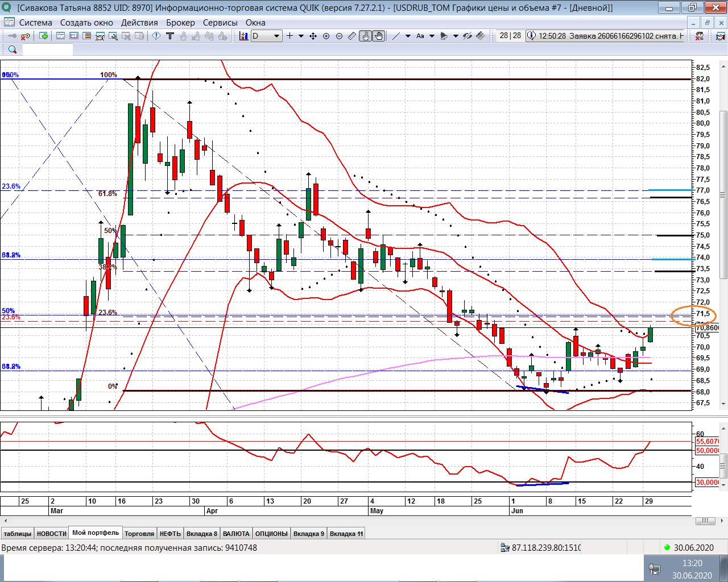Select the ruler measurement tool
Screen dimensions: 728x582
tap(352, 36)
